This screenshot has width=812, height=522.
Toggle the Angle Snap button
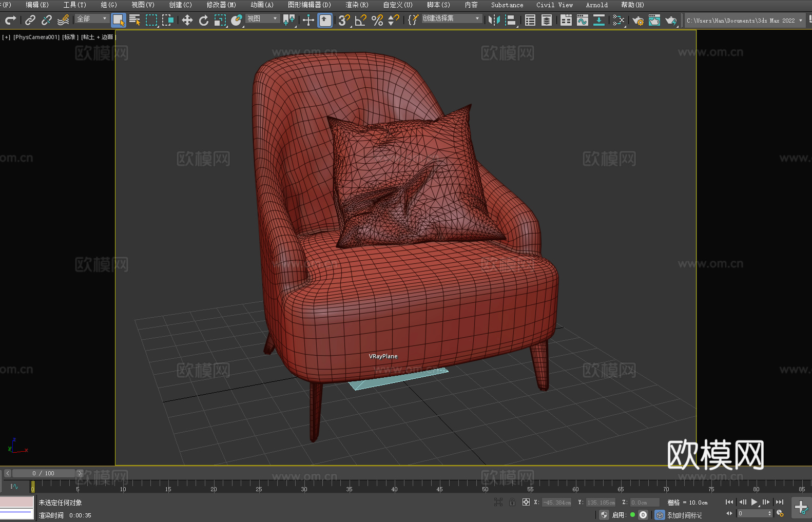[361, 20]
